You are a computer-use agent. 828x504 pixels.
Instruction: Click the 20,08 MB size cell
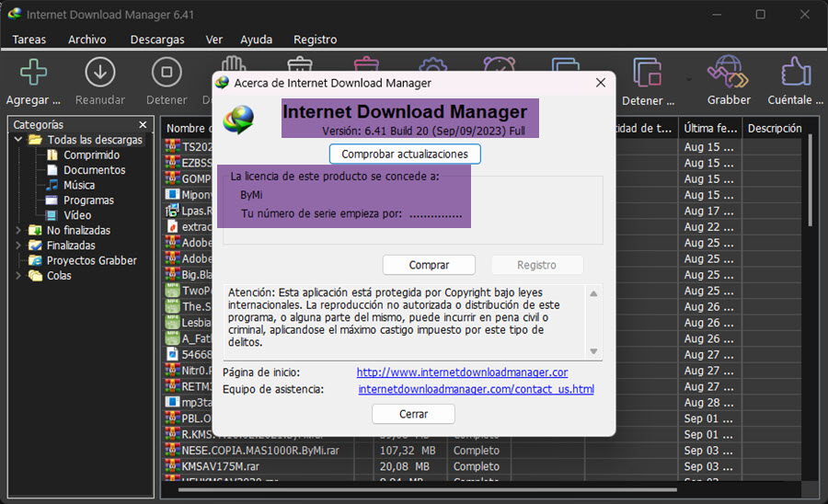click(405, 466)
